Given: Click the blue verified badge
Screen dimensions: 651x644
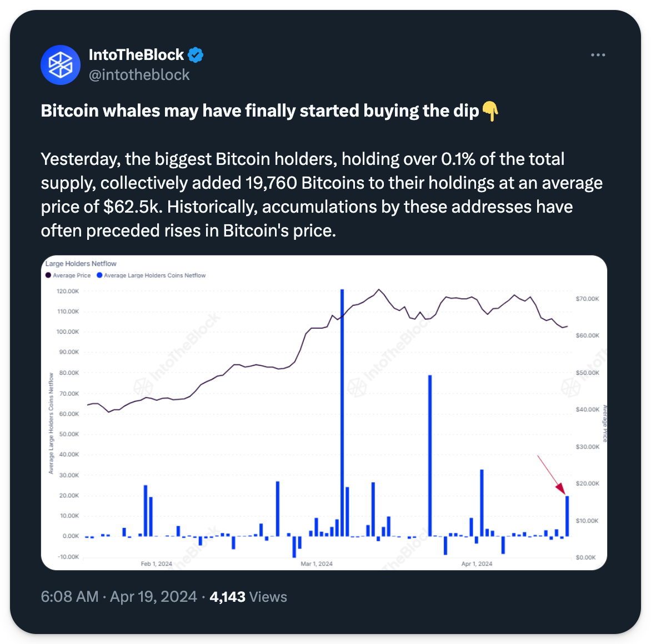Looking at the screenshot, I should pyautogui.click(x=196, y=55).
